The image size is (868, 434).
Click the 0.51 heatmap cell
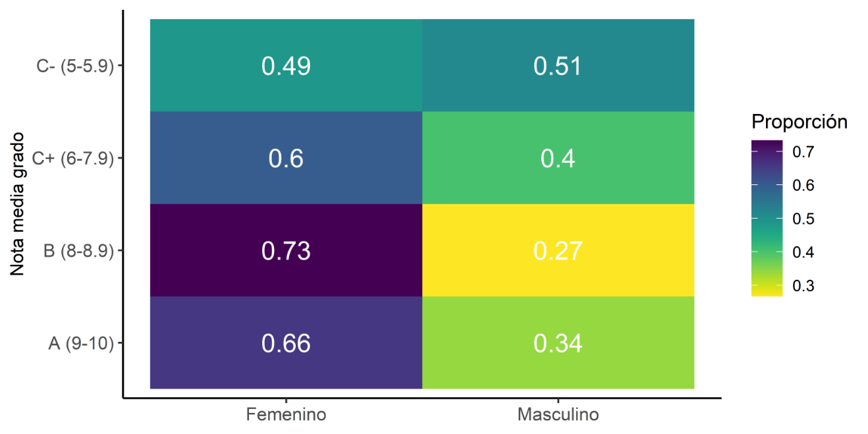[x=557, y=66]
